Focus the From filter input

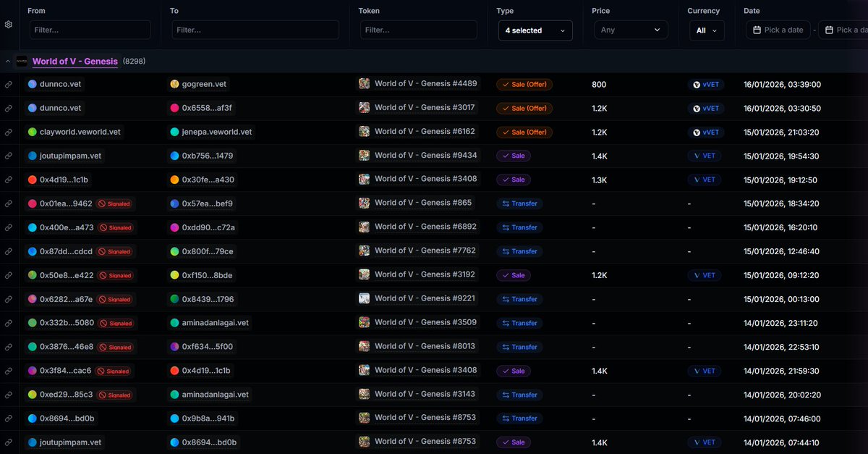(x=90, y=30)
